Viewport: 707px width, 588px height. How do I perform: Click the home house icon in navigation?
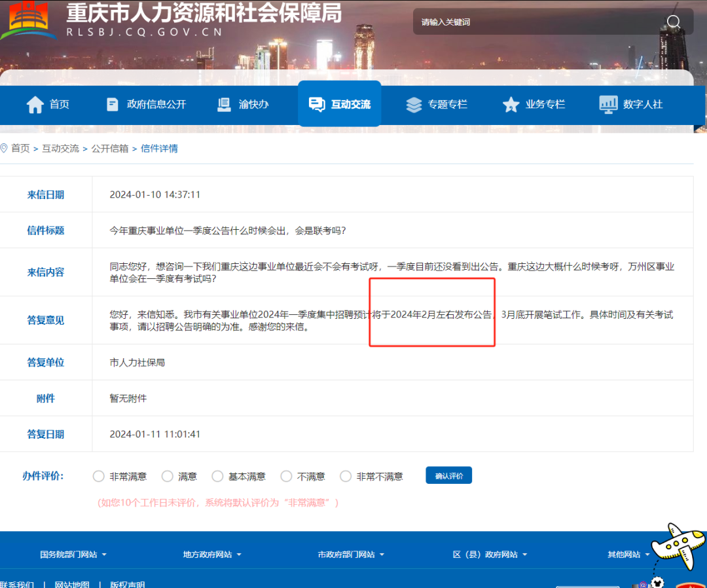tap(35, 105)
